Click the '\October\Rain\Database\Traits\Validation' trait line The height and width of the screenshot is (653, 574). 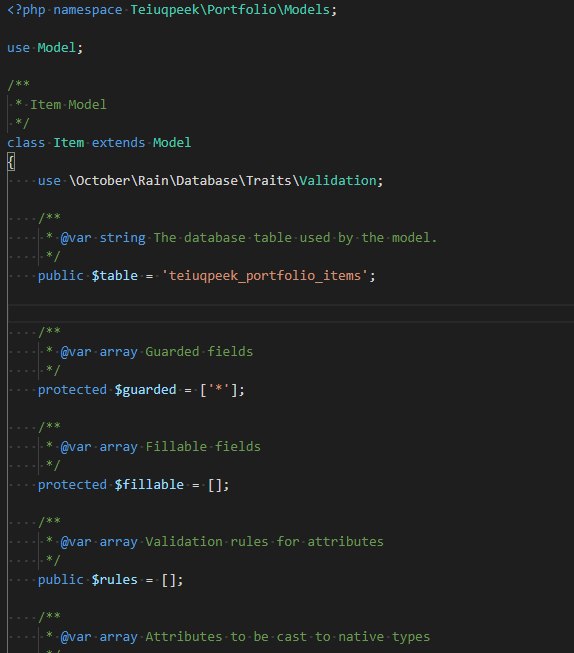tap(225, 181)
